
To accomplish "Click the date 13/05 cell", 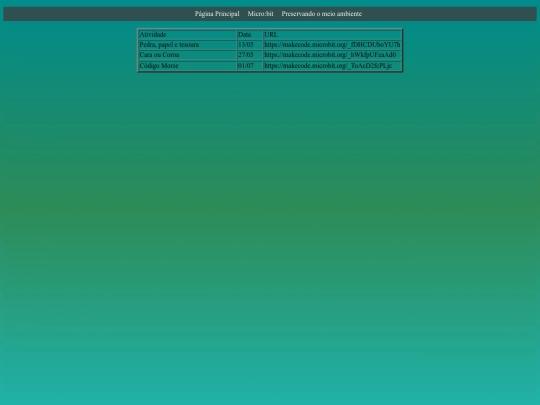I will point(250,45).
